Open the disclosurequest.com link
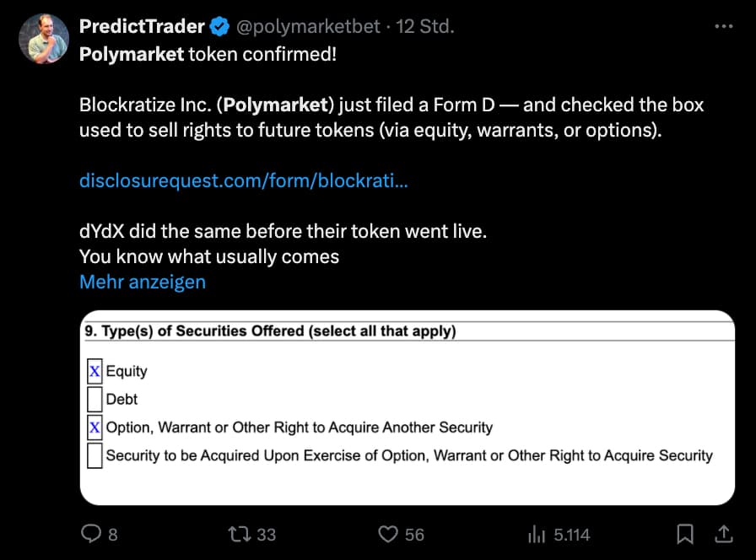The height and width of the screenshot is (560, 756). [x=243, y=180]
